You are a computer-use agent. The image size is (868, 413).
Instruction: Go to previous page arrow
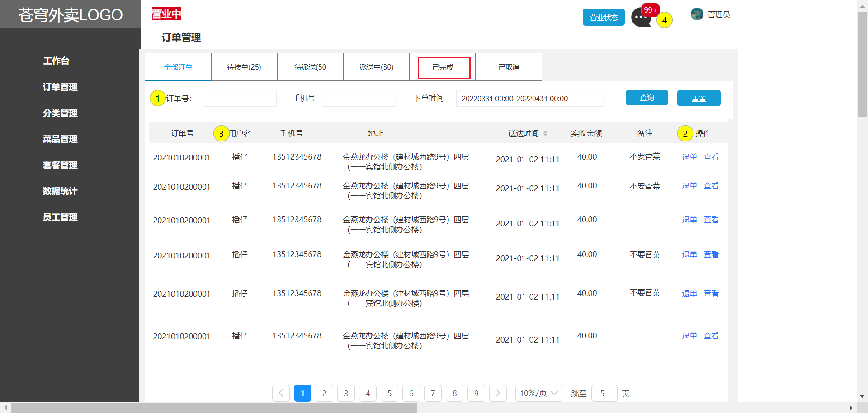click(x=281, y=393)
